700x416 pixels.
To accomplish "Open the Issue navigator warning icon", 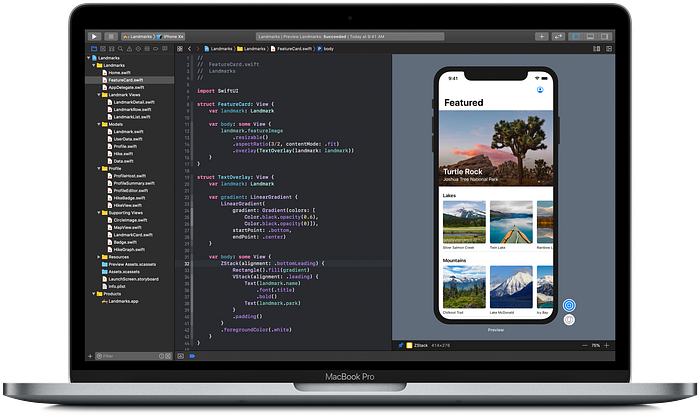I will click(129, 49).
